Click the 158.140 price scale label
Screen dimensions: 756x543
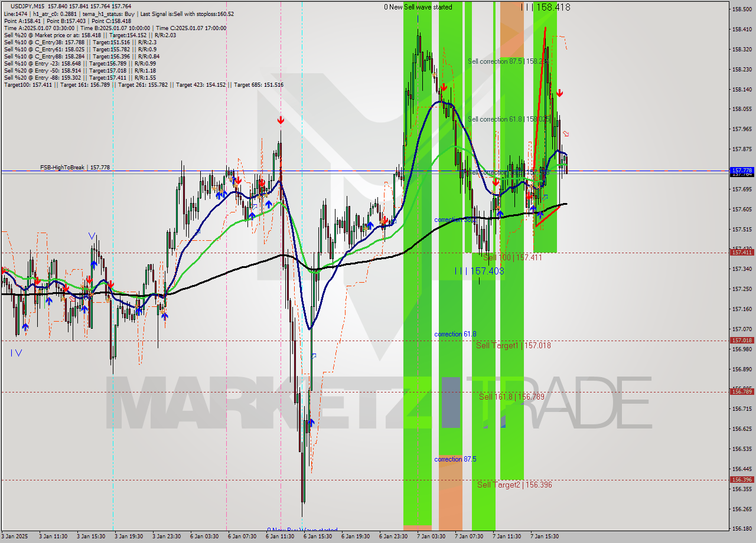[742, 90]
